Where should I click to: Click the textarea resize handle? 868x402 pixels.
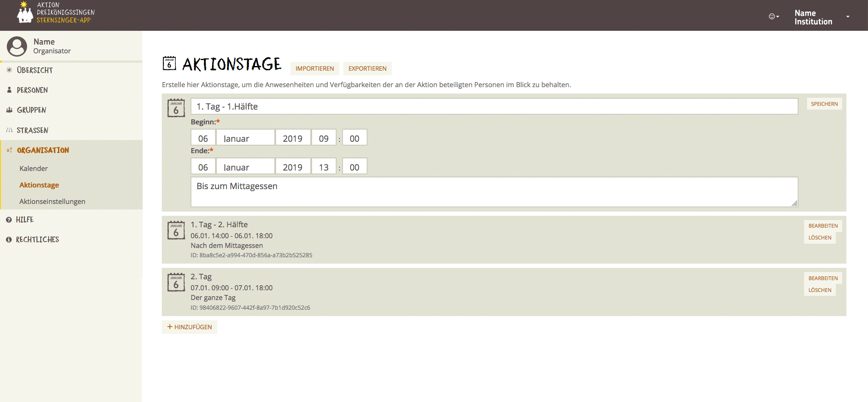pyautogui.click(x=794, y=204)
